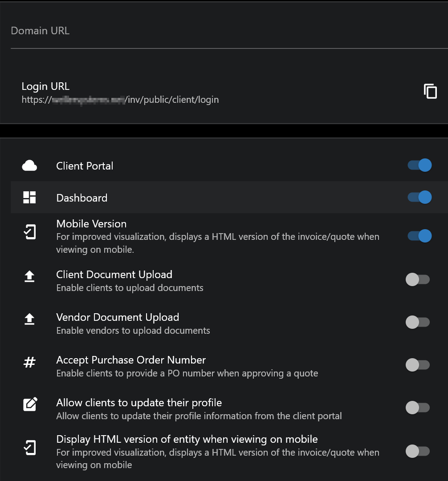Copy the Login URL to clipboard
448x481 pixels.
click(x=430, y=91)
